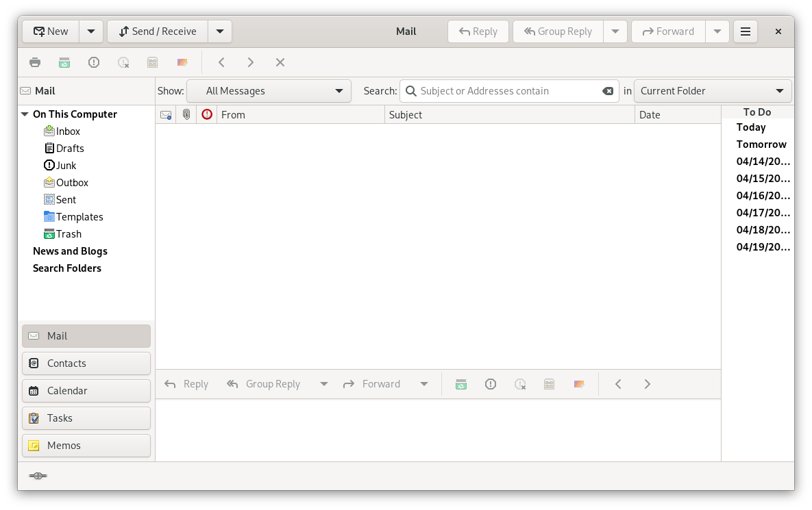Sort messages by the Date column
Image resolution: width=812 pixels, height=510 pixels.
pyautogui.click(x=676, y=115)
